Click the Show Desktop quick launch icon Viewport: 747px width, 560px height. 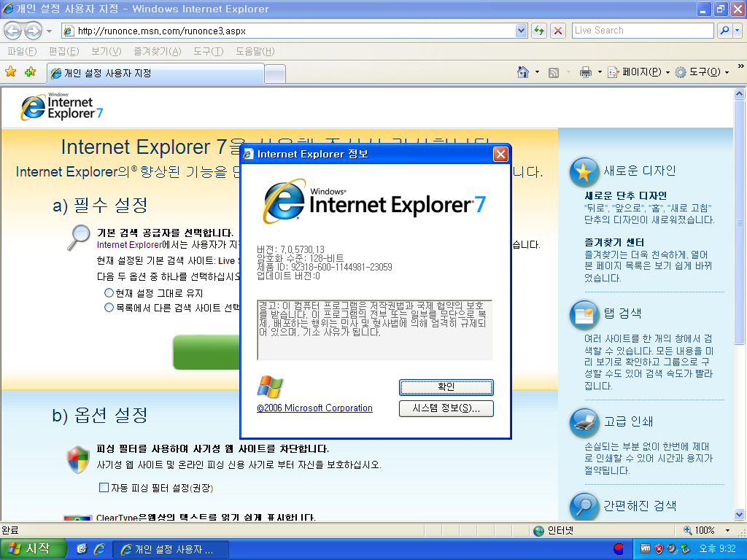82,549
